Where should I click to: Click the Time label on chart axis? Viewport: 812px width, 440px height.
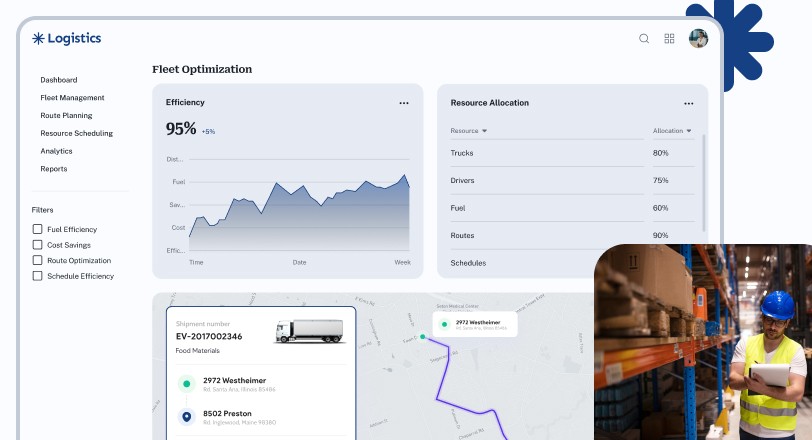pos(196,262)
